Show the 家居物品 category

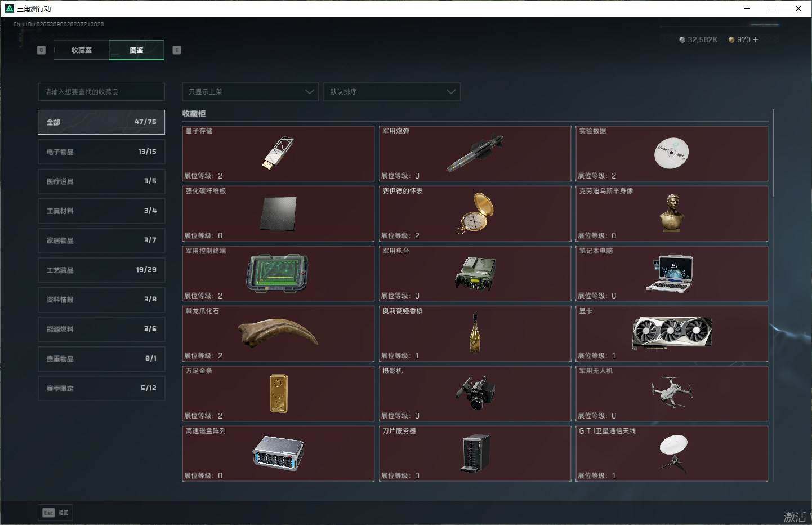click(x=101, y=241)
